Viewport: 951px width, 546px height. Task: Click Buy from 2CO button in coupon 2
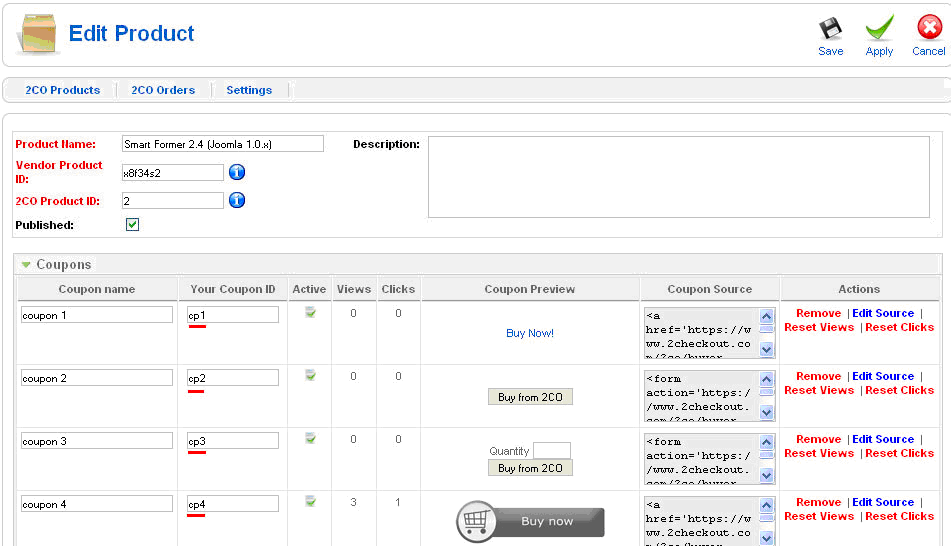click(x=531, y=397)
